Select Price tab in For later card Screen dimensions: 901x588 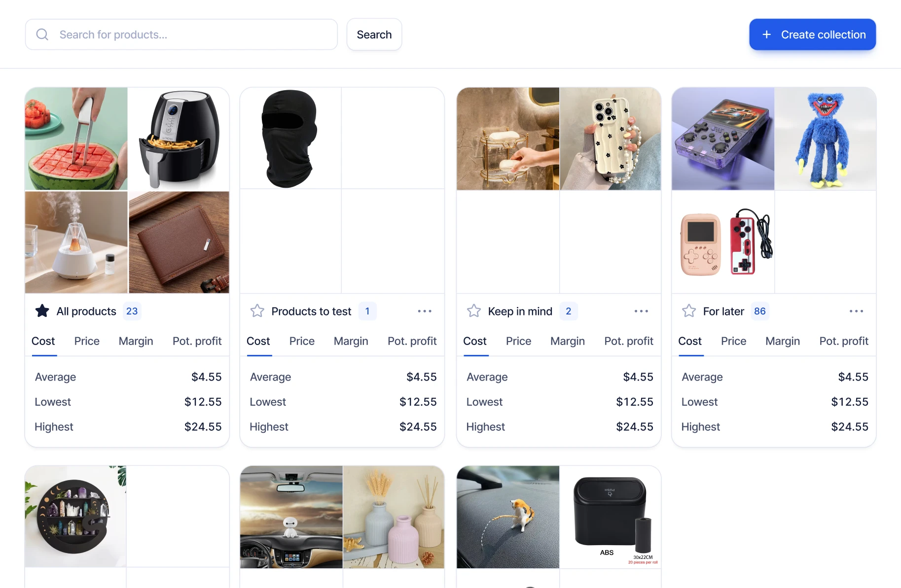pyautogui.click(x=733, y=341)
